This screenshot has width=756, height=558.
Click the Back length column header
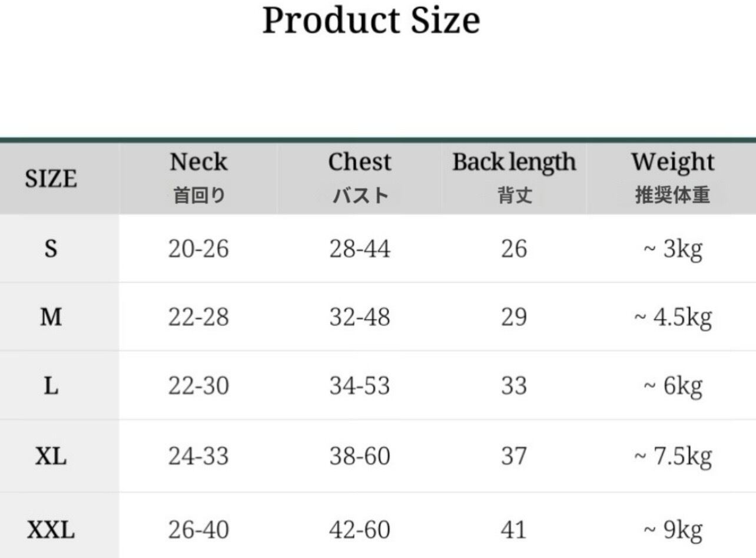click(514, 163)
